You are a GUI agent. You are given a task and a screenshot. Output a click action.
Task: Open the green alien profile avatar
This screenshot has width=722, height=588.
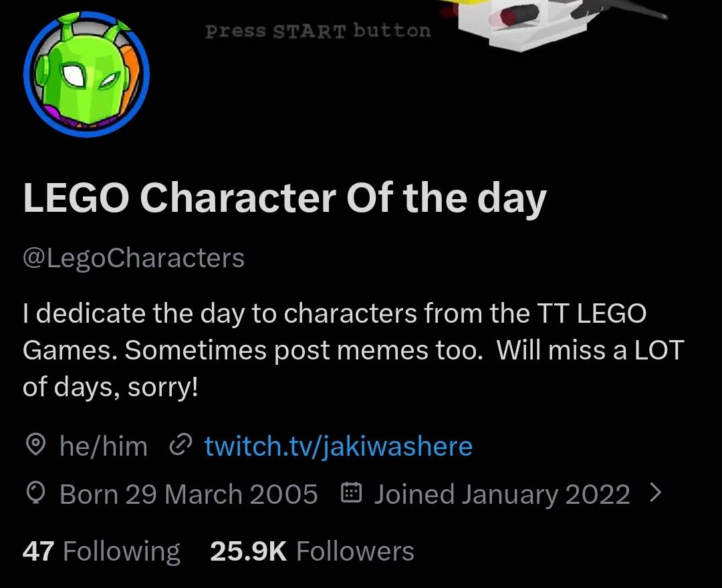coord(86,74)
